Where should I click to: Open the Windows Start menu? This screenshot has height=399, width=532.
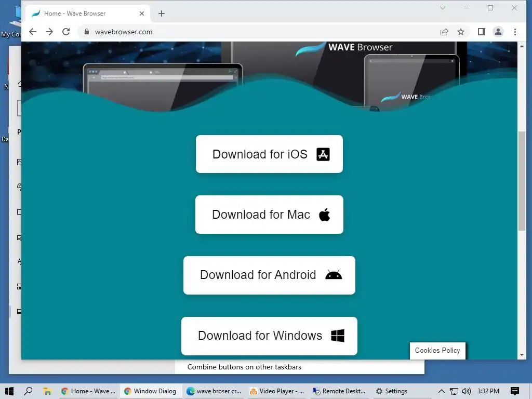click(x=9, y=391)
